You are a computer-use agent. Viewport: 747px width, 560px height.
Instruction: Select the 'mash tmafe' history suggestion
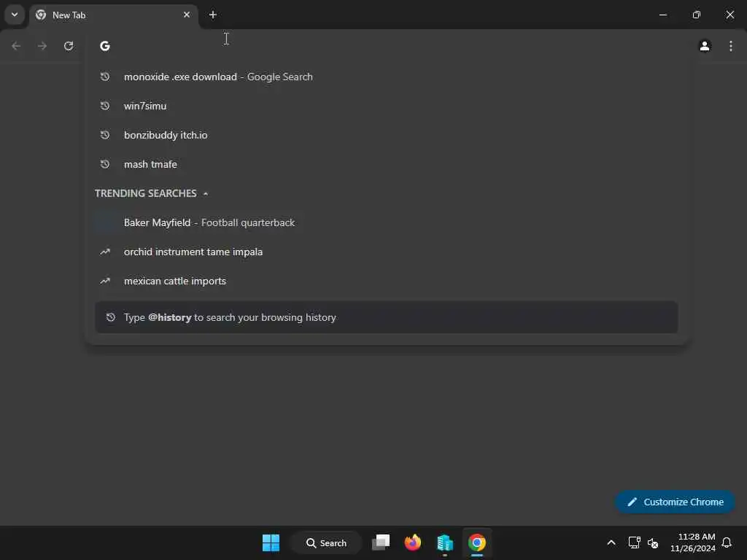coord(387,164)
